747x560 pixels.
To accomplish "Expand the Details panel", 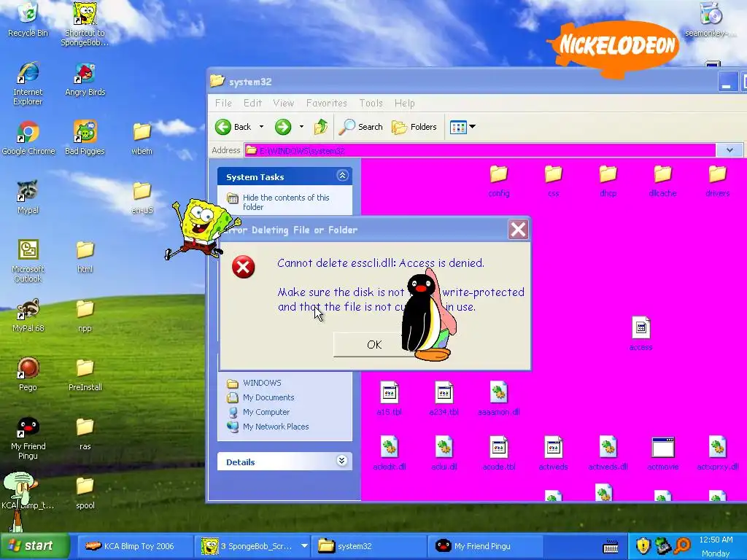I will coord(342,461).
